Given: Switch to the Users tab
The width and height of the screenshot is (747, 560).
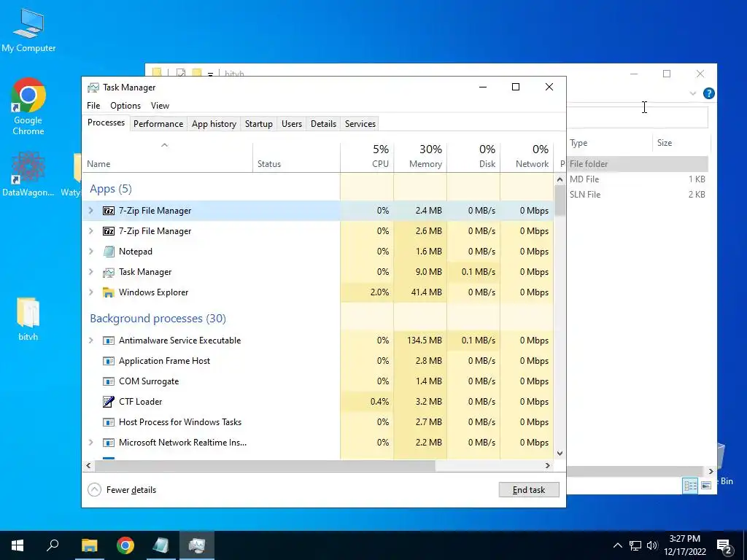Looking at the screenshot, I should [x=292, y=124].
